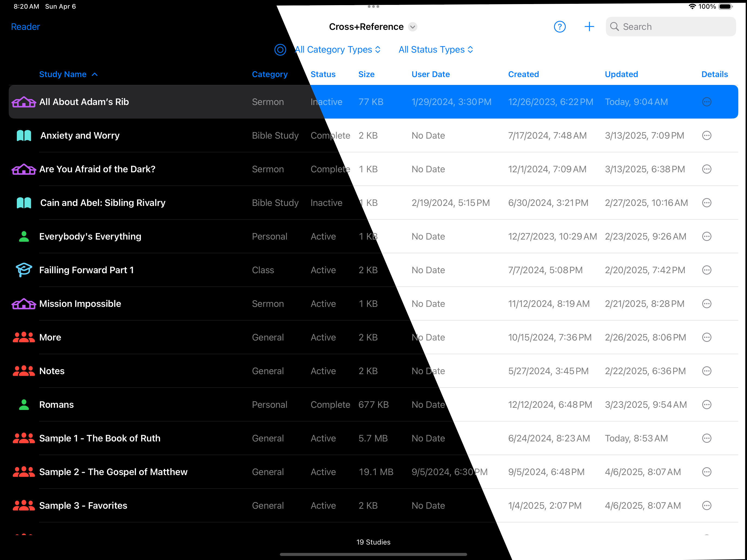Sort by the User Date column
The width and height of the screenshot is (747, 560).
(431, 74)
